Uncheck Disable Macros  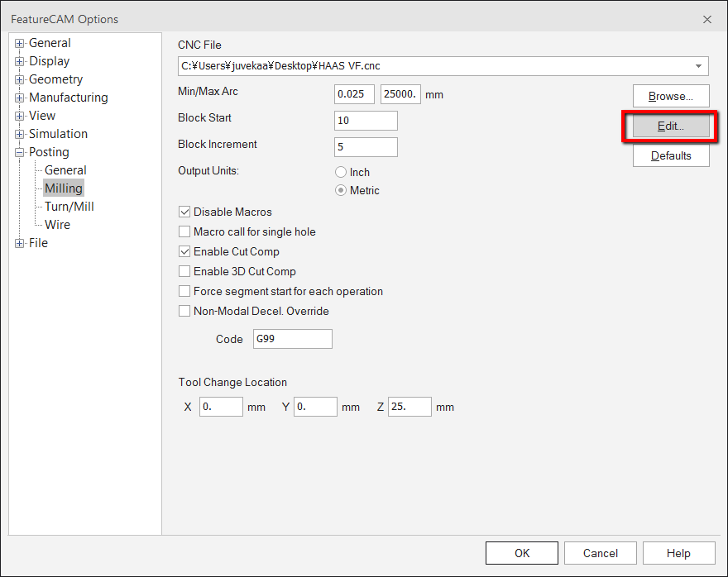[x=184, y=212]
